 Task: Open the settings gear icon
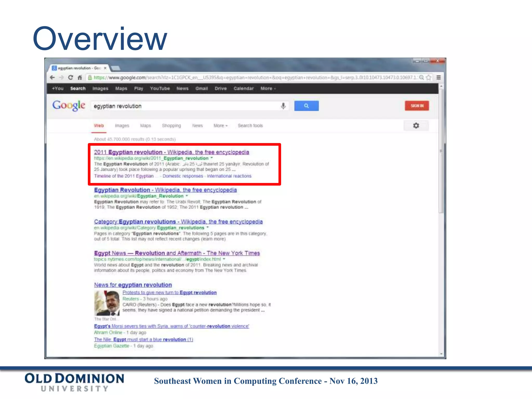[416, 125]
